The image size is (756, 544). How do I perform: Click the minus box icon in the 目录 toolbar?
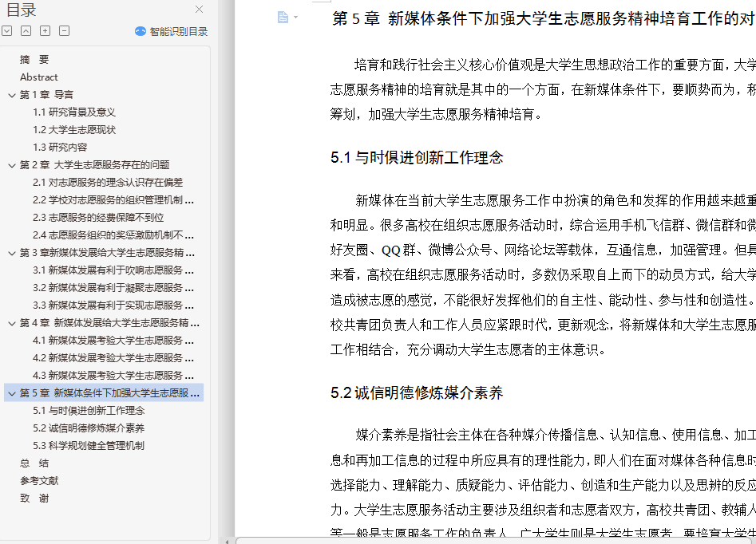tap(64, 31)
